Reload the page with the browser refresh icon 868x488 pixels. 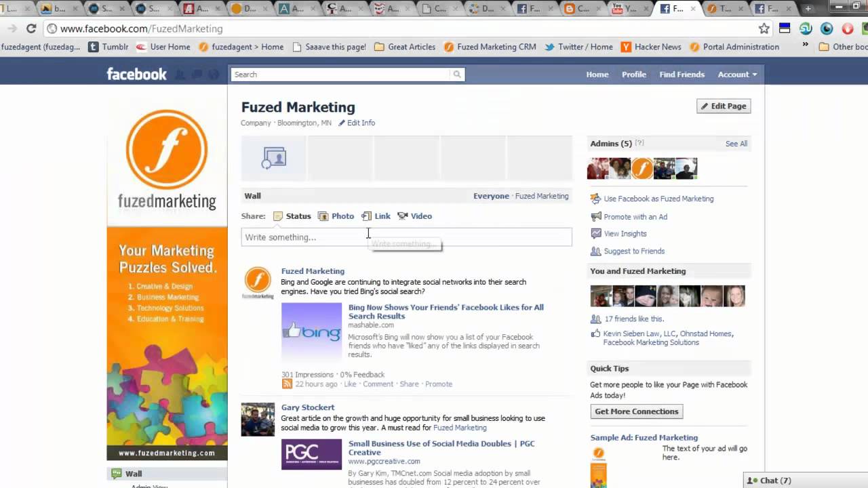pyautogui.click(x=31, y=28)
